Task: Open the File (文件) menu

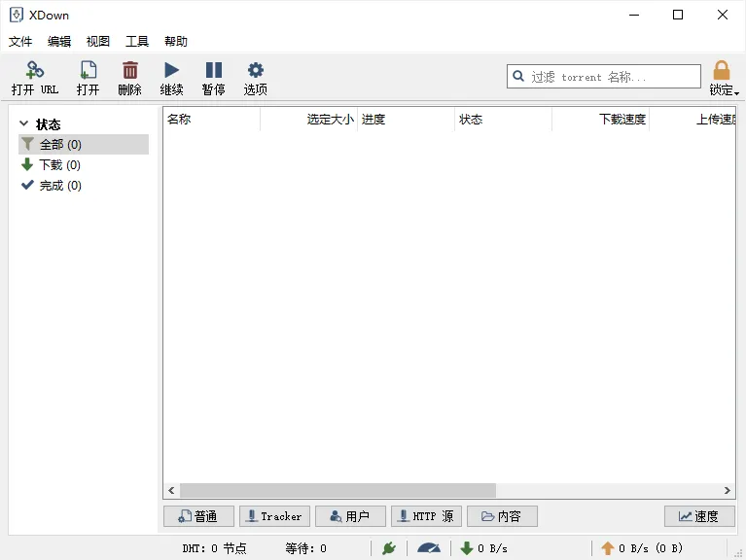Action: click(20, 42)
